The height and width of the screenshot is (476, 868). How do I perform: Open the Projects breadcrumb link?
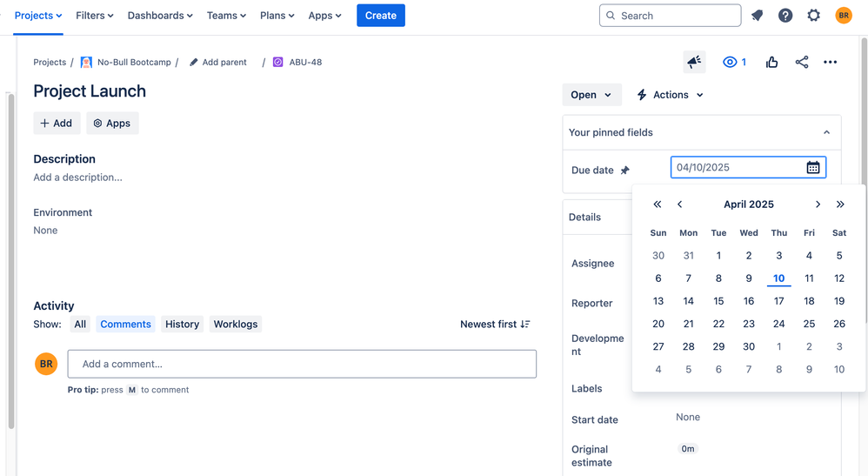pos(50,62)
